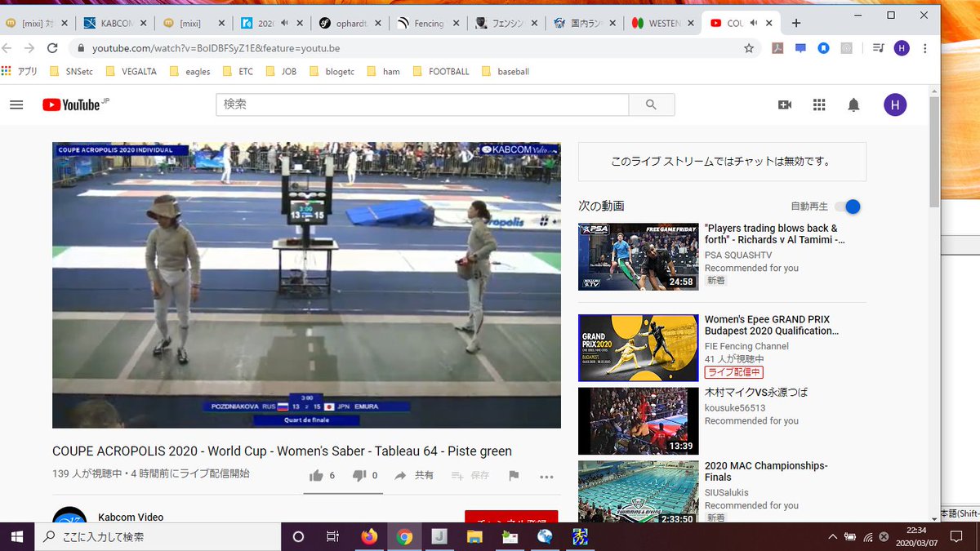
Task: Toggle the 自動再生 autoplay switch
Action: [x=849, y=207]
